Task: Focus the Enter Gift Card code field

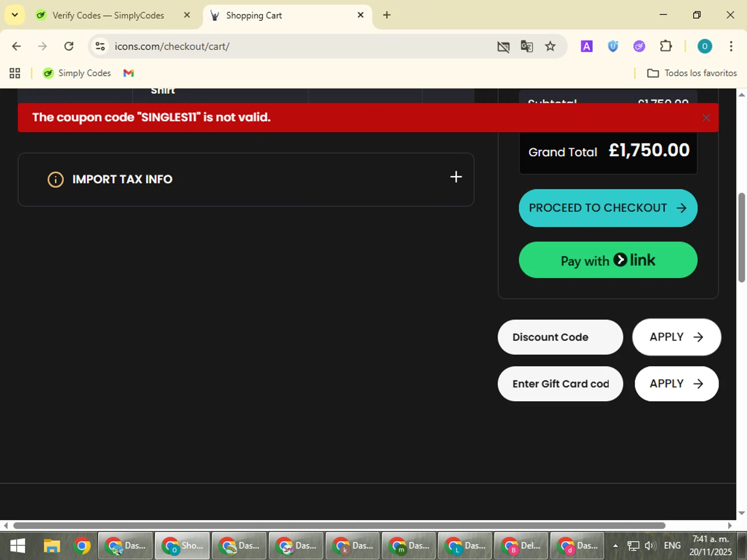Action: click(560, 384)
